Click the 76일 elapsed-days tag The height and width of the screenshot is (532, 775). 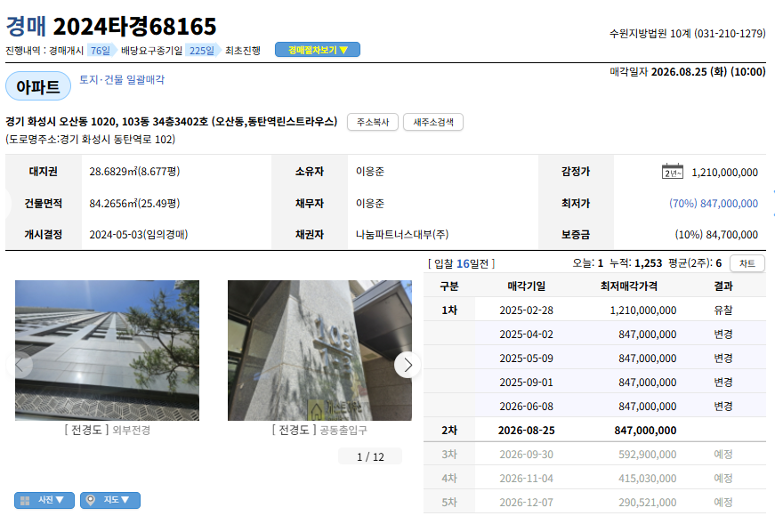(x=101, y=51)
